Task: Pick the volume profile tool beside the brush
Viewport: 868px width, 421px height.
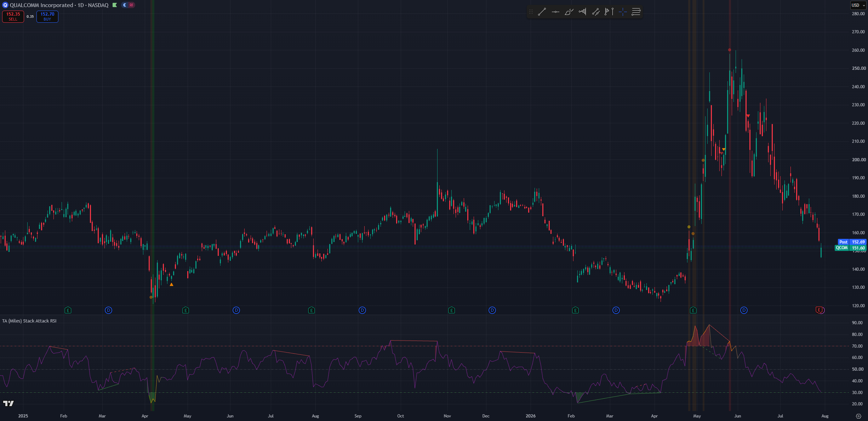Action: pyautogui.click(x=582, y=12)
